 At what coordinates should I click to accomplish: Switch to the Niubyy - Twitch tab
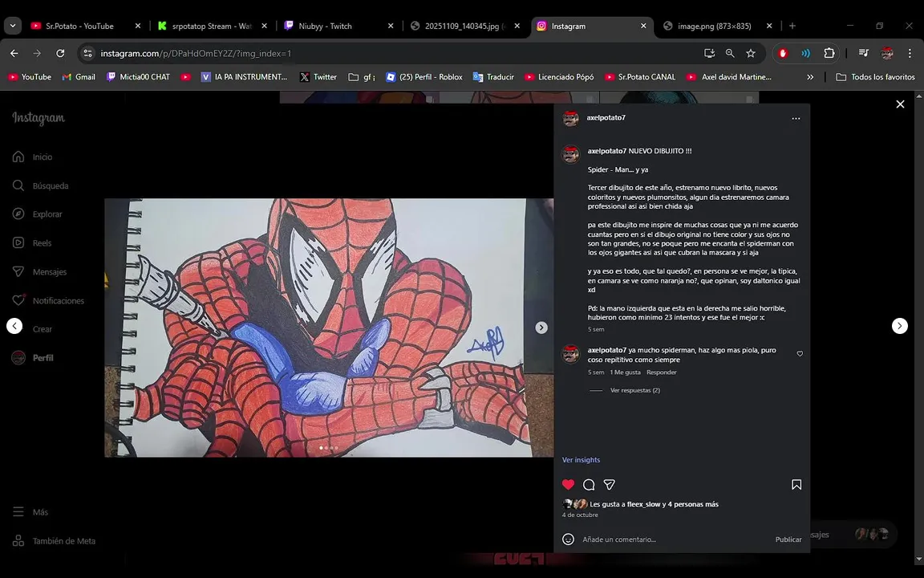(325, 26)
